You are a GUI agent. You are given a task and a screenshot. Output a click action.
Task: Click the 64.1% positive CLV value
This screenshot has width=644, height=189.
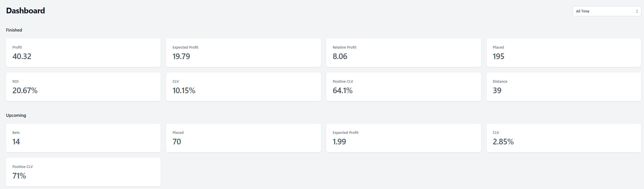pos(343,90)
